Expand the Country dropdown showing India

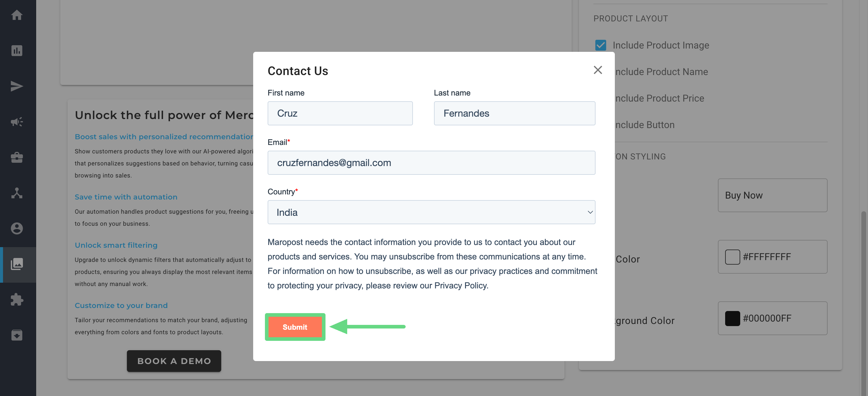(x=431, y=212)
